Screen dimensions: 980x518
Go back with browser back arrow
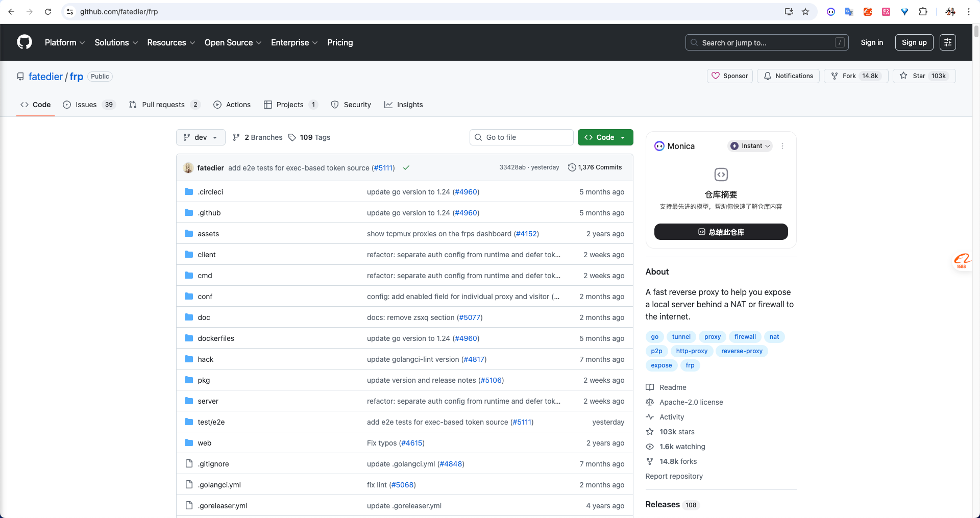click(x=11, y=12)
